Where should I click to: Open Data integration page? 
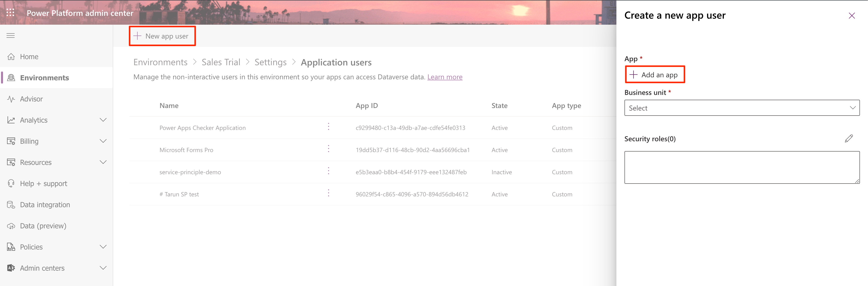[45, 205]
